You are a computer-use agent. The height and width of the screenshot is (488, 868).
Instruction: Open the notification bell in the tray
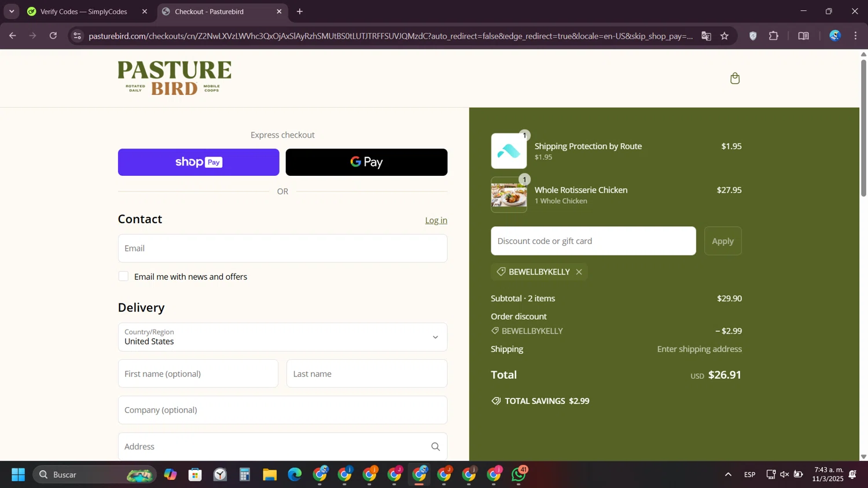point(852,475)
